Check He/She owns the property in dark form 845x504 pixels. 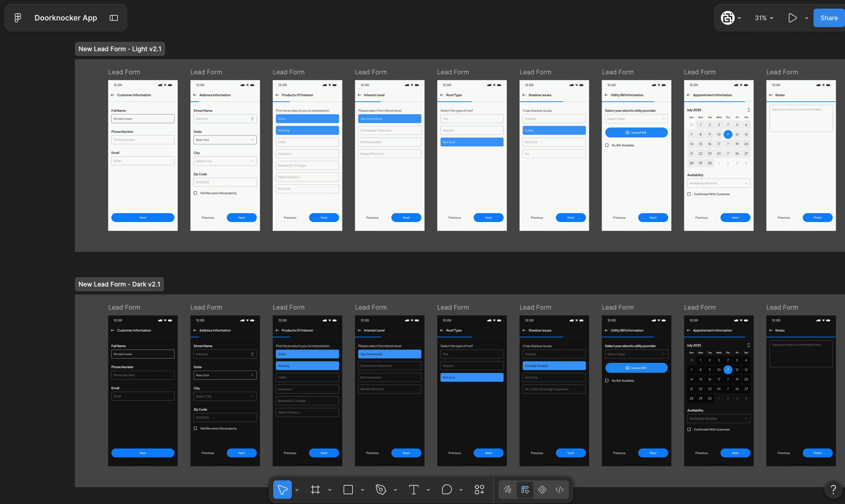point(195,428)
